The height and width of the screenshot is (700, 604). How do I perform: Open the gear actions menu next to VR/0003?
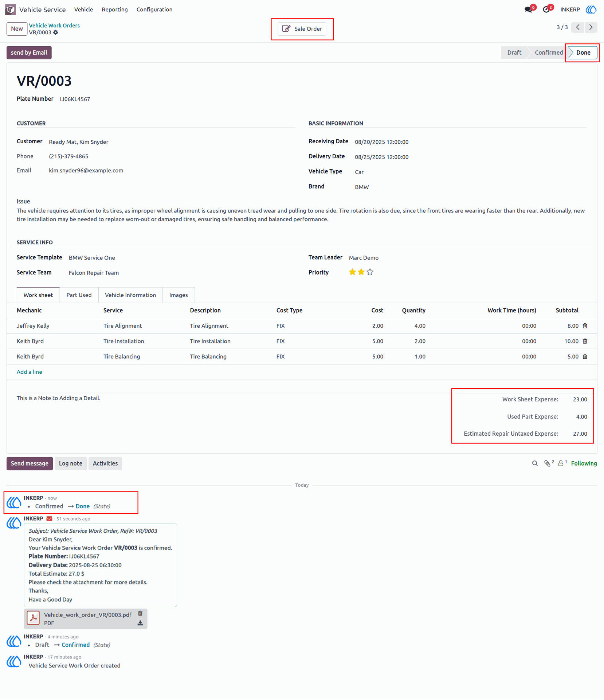[x=56, y=32]
